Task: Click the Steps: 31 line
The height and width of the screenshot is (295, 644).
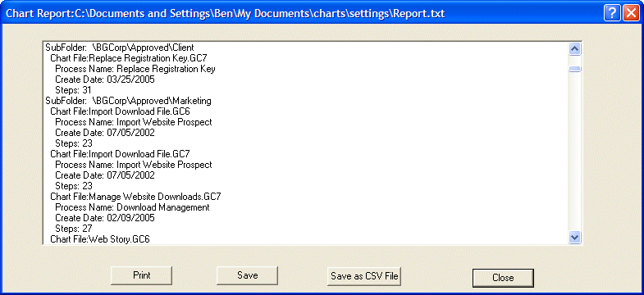Action: pos(73,90)
